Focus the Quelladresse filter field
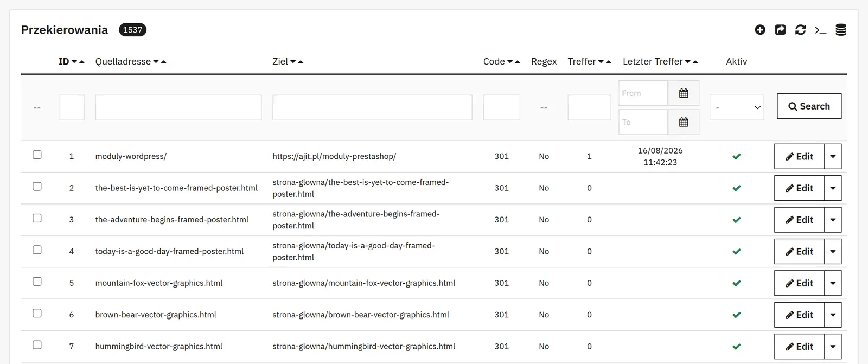Image resolution: width=868 pixels, height=364 pixels. [x=178, y=107]
